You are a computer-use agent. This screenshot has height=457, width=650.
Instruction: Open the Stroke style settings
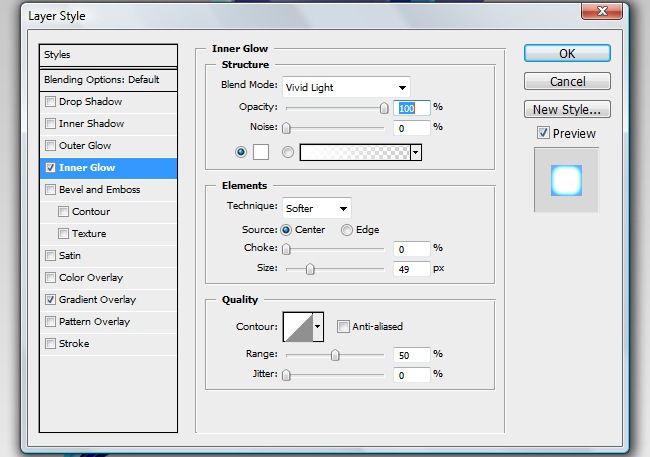coord(74,344)
